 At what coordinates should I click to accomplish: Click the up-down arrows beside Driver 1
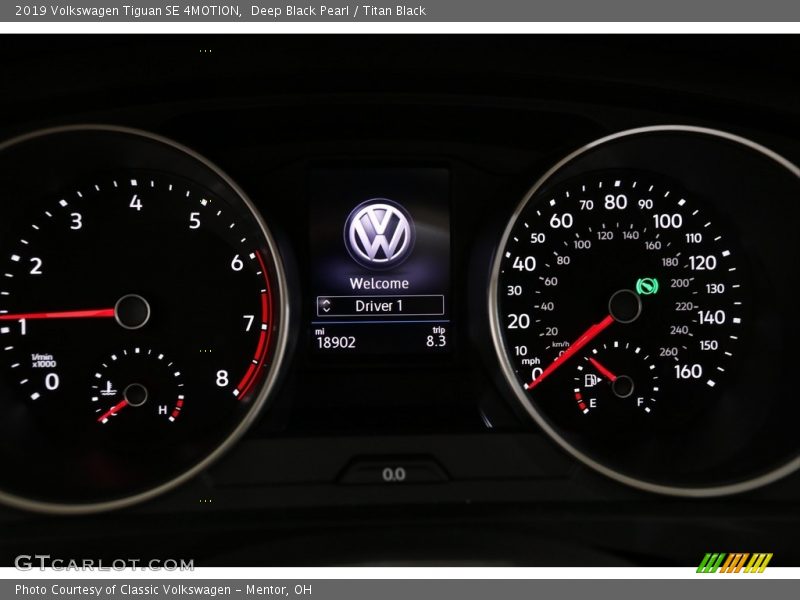[327, 306]
